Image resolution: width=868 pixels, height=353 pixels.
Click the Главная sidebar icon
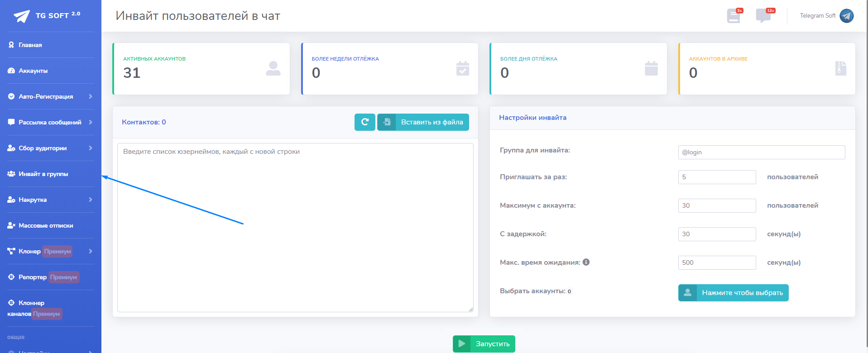pos(11,45)
